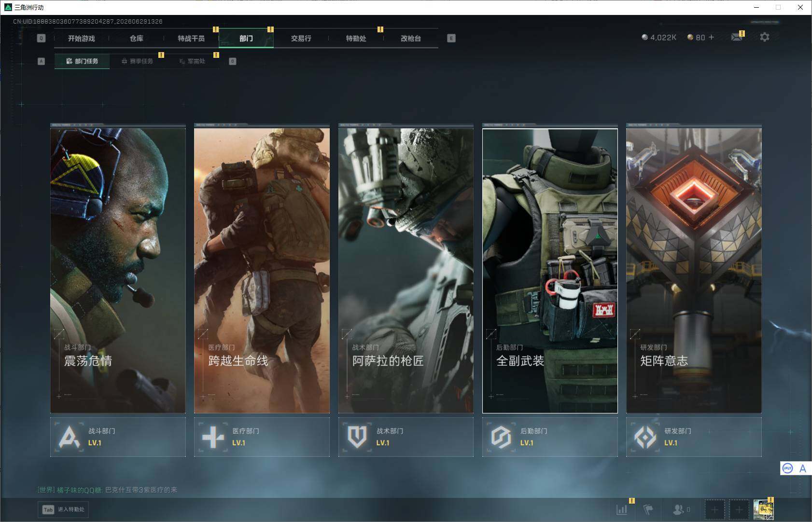Select the 军需处 sub-tab

[x=192, y=61]
